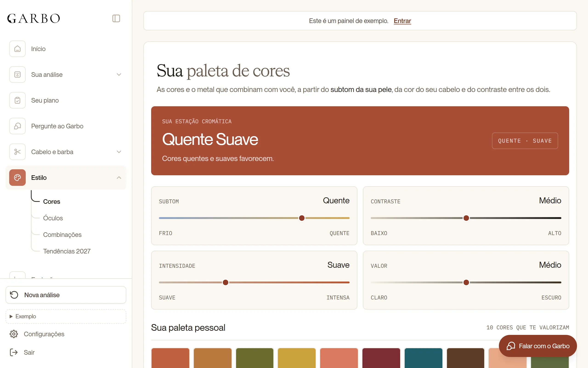Click the FRIO label under Subtom
Screen dimensions: 588x368
[x=165, y=233]
